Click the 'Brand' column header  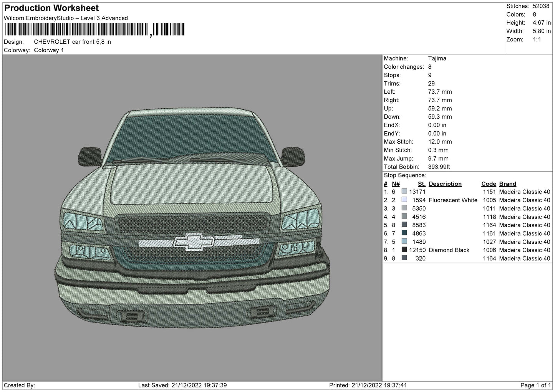(x=508, y=184)
